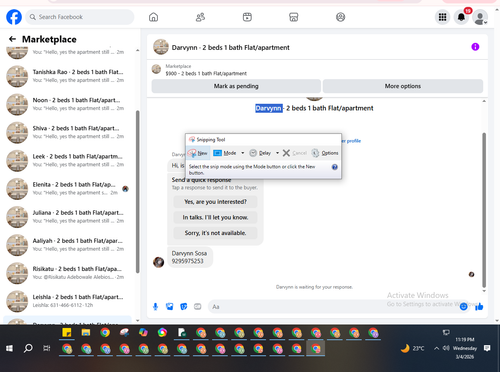
Task: Attach a photo using the image icon
Action: (x=170, y=306)
